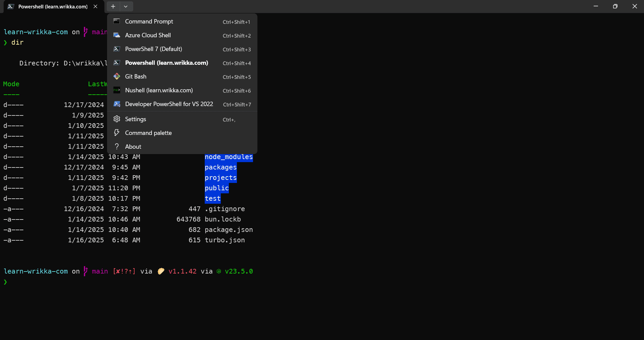Click the bun.lockb file name
The image size is (644, 340).
tap(222, 219)
